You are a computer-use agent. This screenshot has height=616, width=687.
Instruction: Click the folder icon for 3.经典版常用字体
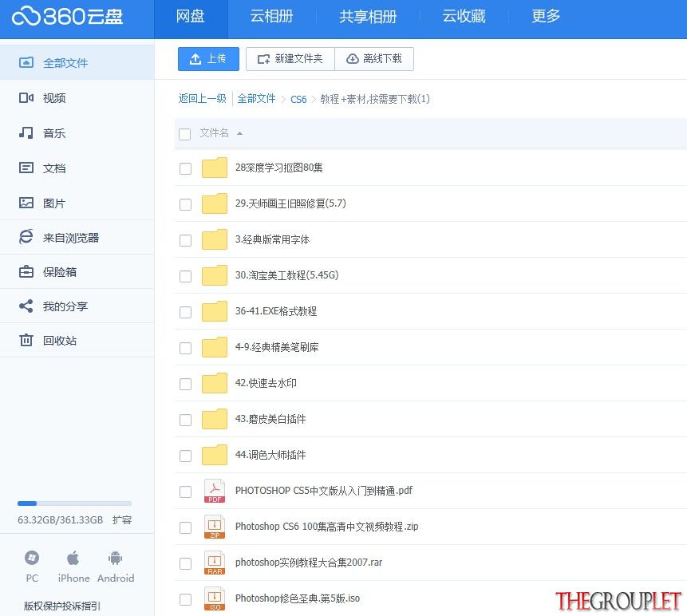coord(215,239)
